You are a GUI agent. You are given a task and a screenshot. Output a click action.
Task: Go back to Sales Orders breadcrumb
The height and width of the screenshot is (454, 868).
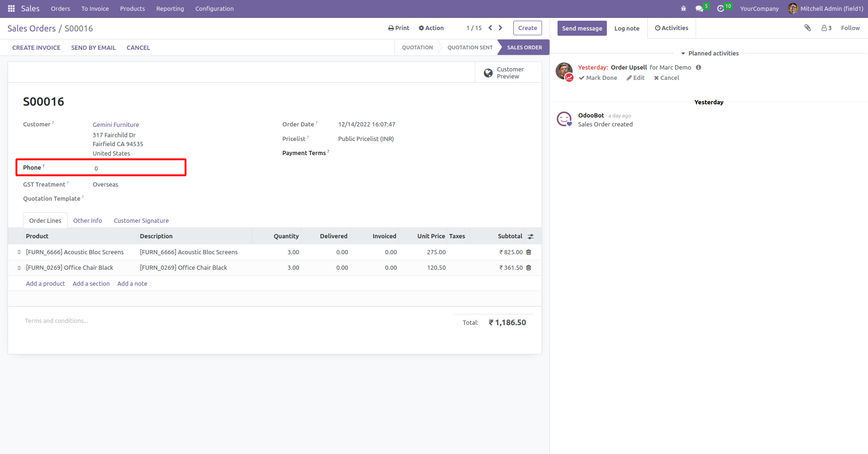31,28
